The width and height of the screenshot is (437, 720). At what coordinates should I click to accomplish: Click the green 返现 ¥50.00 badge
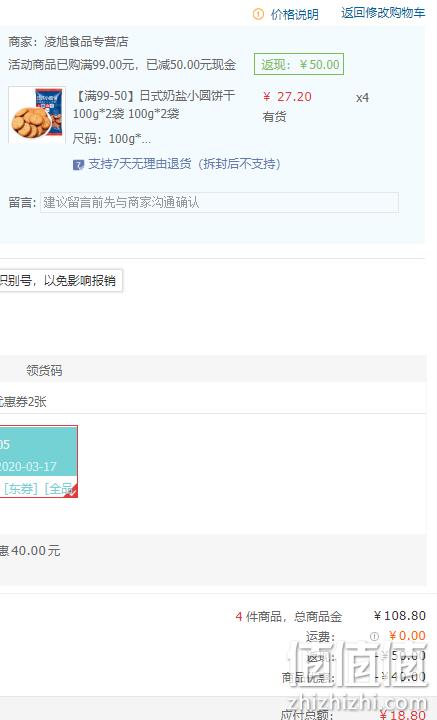[x=299, y=64]
